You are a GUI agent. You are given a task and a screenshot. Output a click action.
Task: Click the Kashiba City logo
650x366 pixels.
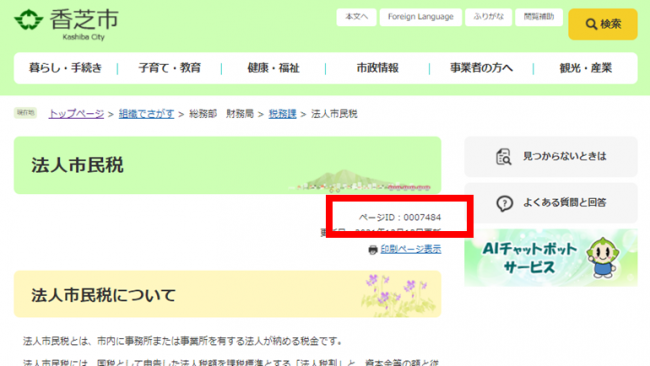(66, 24)
